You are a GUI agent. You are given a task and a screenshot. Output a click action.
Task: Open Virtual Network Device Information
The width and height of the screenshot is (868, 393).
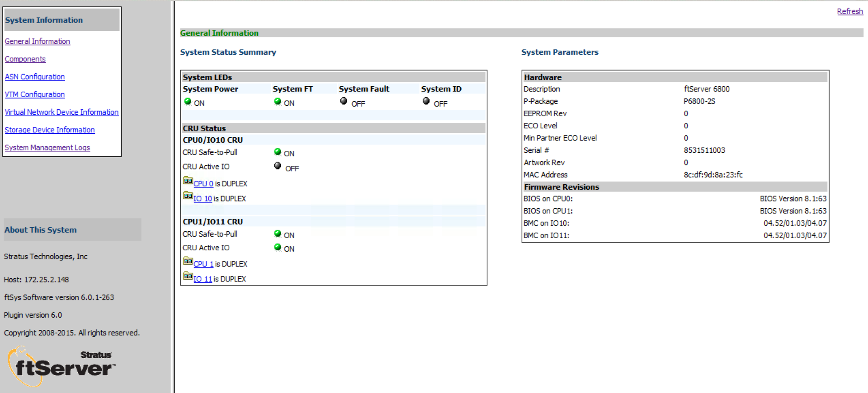pyautogui.click(x=61, y=112)
